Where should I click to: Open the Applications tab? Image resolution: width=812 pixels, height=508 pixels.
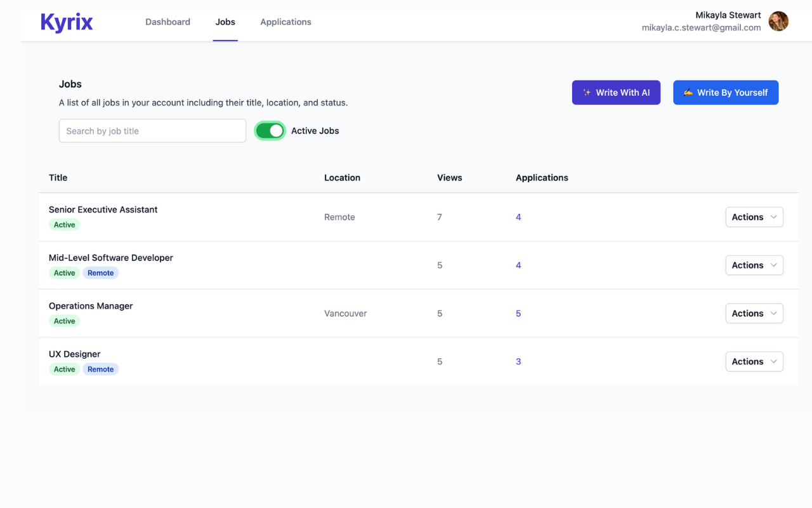coord(285,22)
